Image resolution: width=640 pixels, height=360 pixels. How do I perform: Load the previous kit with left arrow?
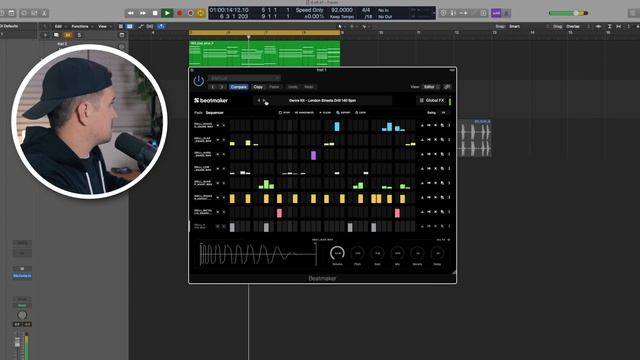pos(259,100)
